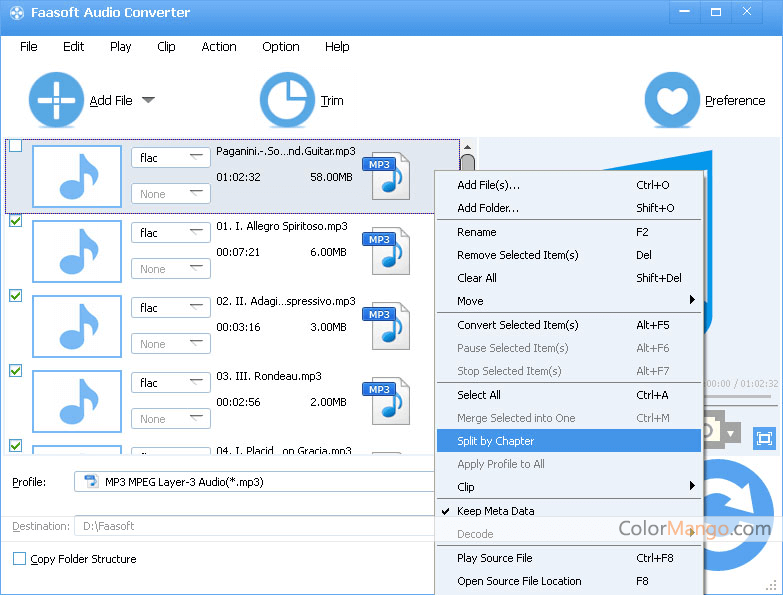This screenshot has height=595, width=783.
Task: Open the Action menu
Action: pos(219,47)
